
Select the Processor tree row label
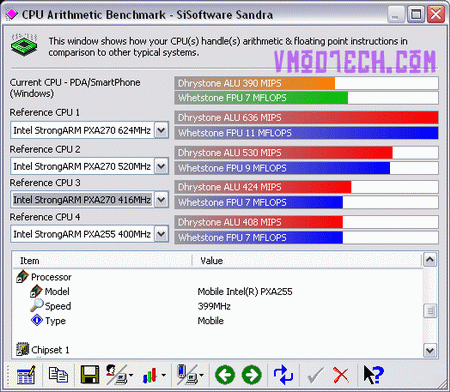[51, 277]
